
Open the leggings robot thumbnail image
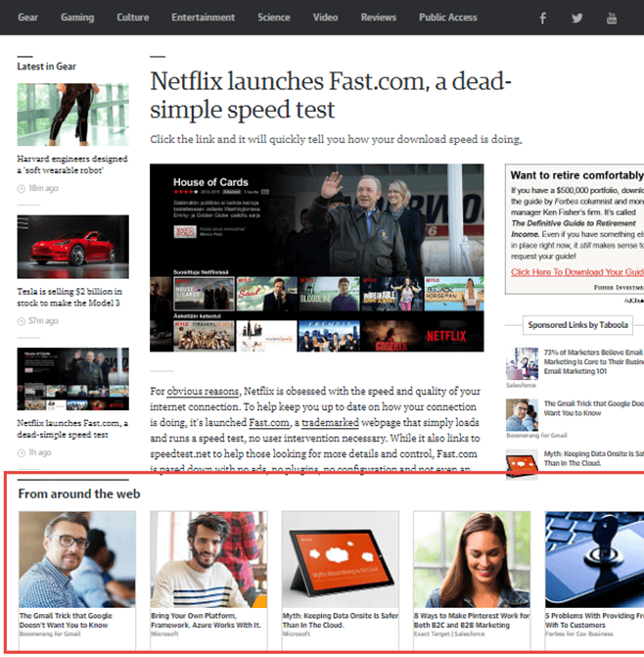coord(72,115)
